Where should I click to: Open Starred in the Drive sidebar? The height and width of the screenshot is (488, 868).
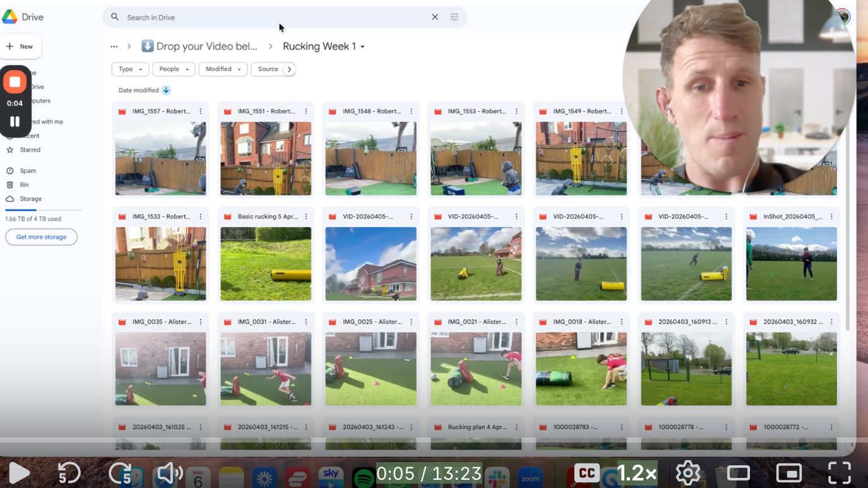30,150
